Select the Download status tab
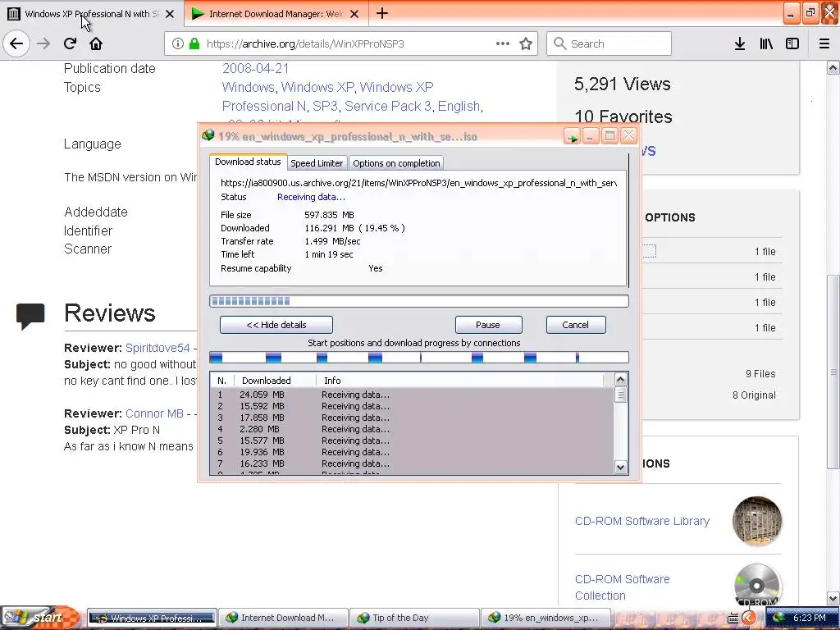Image resolution: width=840 pixels, height=630 pixels. (248, 162)
